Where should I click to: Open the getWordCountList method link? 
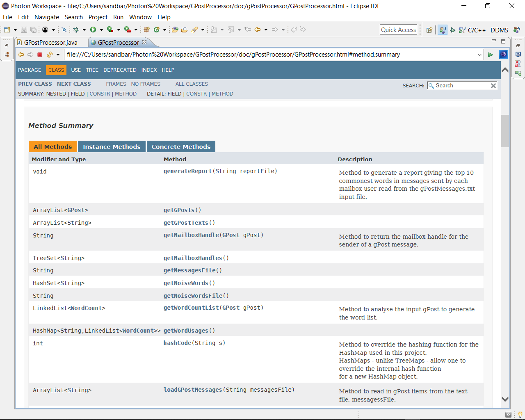[x=191, y=308]
